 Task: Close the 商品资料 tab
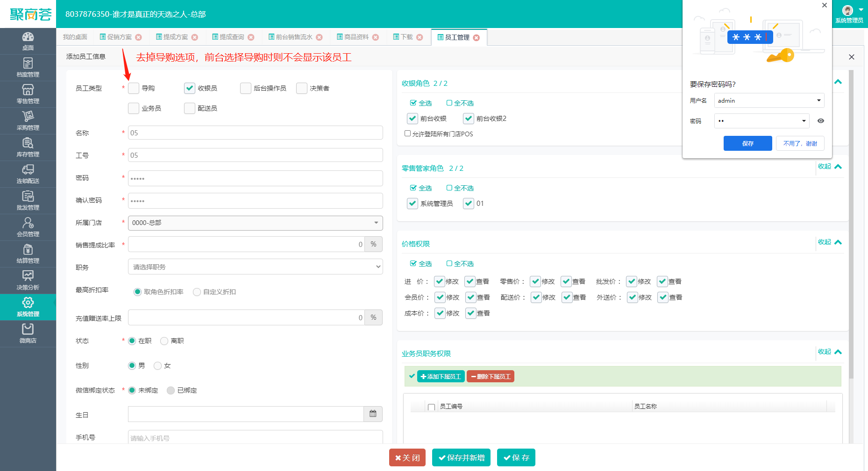pos(376,37)
